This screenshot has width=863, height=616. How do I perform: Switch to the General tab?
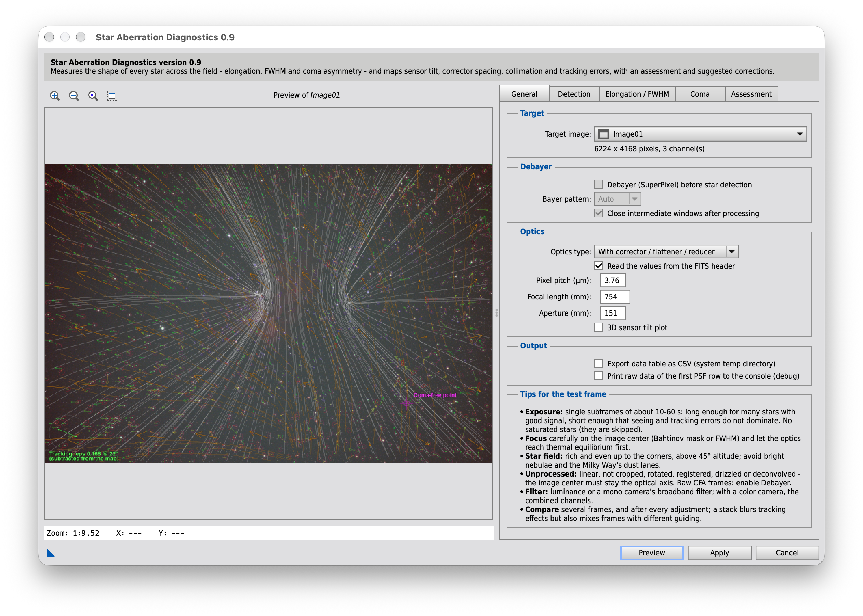click(x=524, y=94)
